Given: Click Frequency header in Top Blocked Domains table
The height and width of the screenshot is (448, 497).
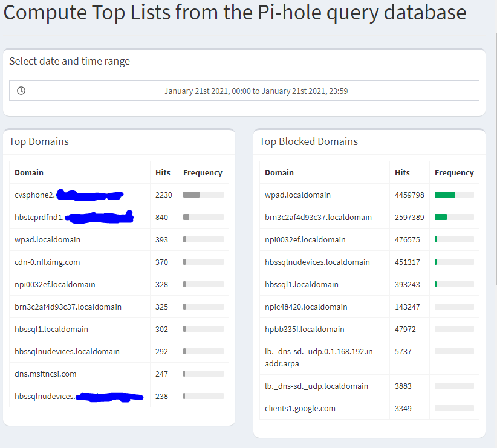Looking at the screenshot, I should tap(454, 173).
